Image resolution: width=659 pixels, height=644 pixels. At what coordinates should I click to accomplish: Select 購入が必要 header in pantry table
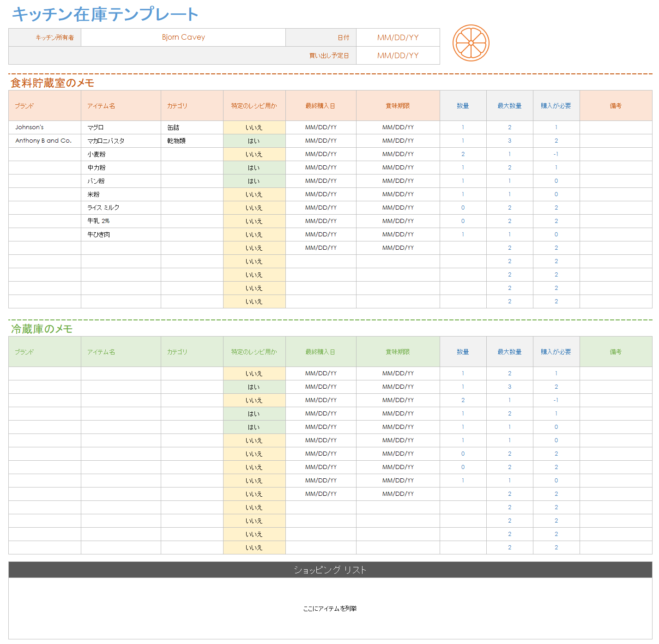[556, 106]
